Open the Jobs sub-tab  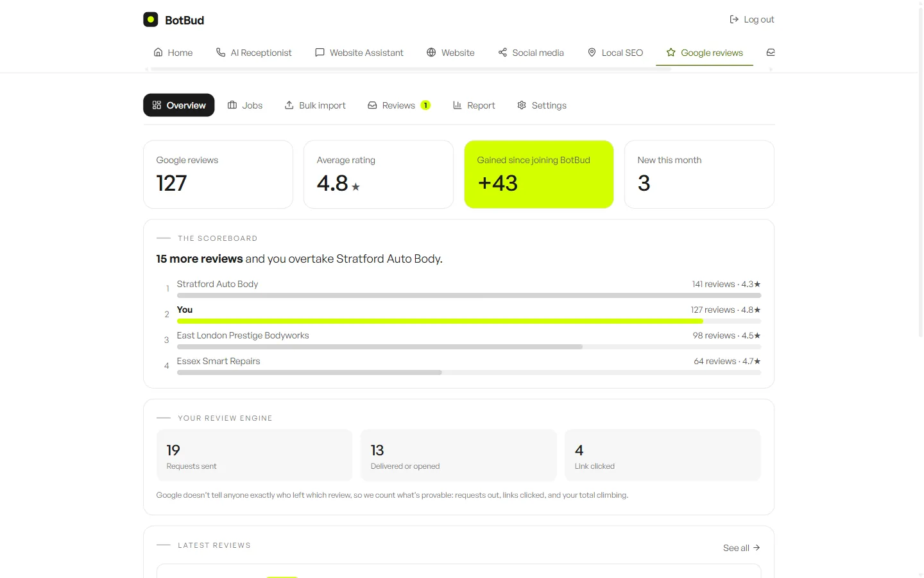[x=245, y=105]
